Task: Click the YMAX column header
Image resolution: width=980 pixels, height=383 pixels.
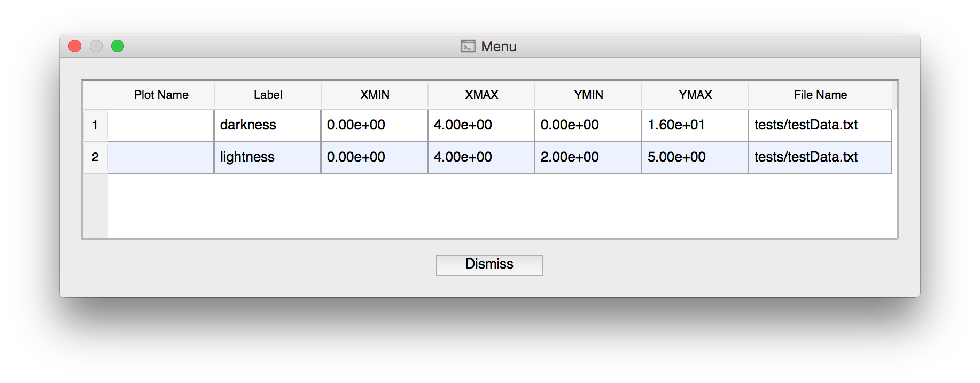Action: (695, 95)
